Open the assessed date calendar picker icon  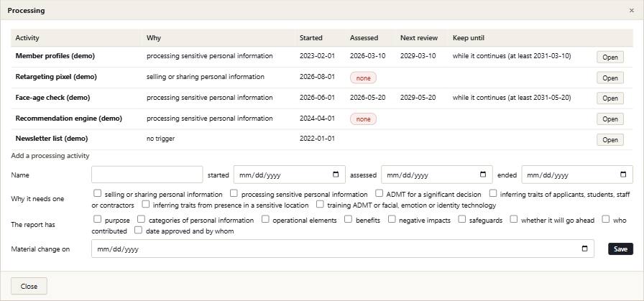483,175
